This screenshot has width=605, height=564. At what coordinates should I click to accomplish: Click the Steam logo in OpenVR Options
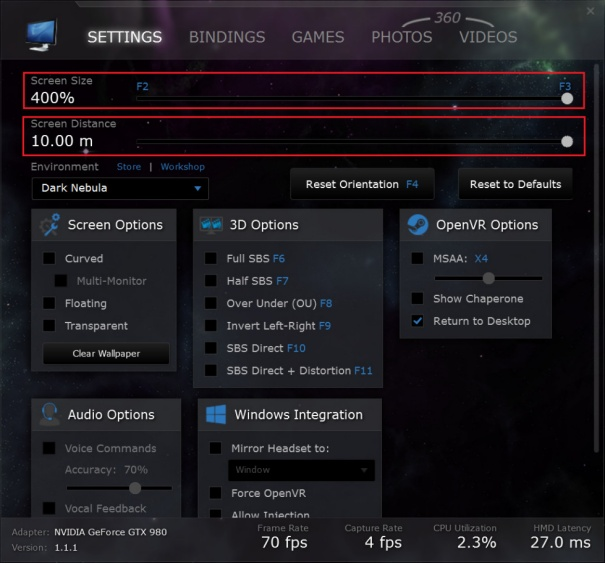pos(418,225)
